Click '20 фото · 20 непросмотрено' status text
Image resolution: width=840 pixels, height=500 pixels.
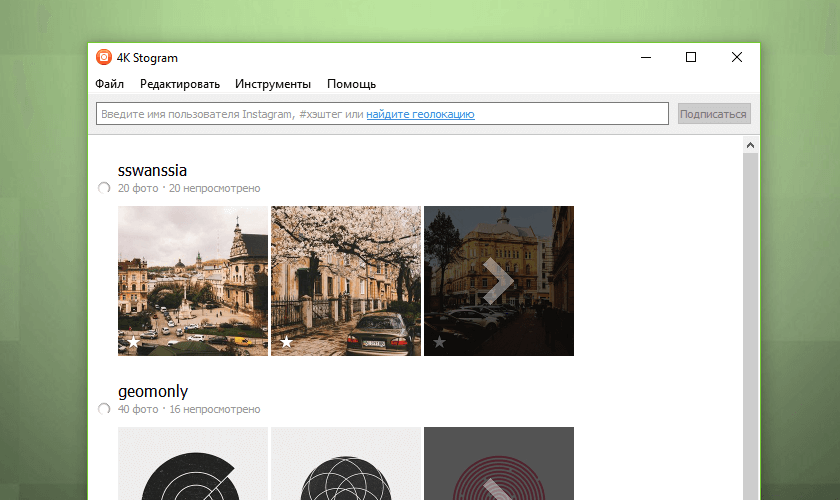coord(189,188)
